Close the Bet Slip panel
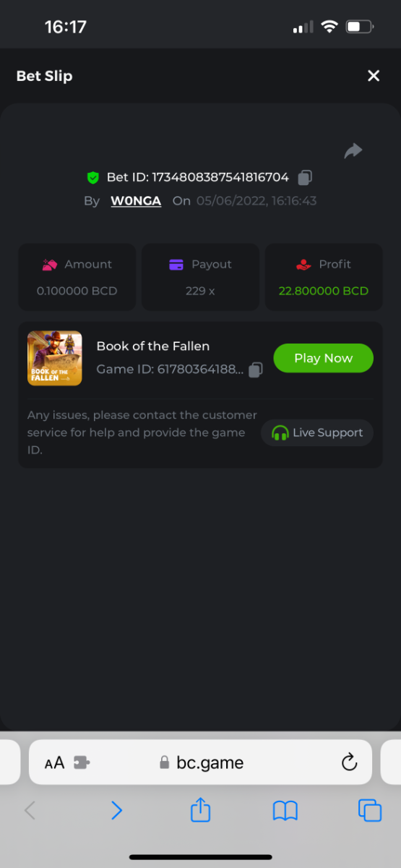This screenshot has height=868, width=401. [x=374, y=76]
